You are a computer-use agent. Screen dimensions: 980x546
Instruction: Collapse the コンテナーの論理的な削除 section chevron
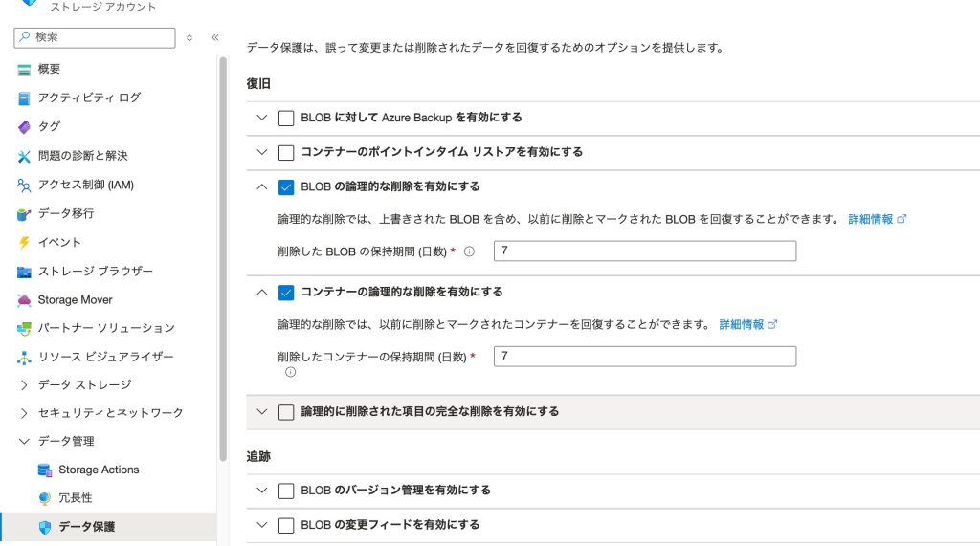[x=262, y=292]
